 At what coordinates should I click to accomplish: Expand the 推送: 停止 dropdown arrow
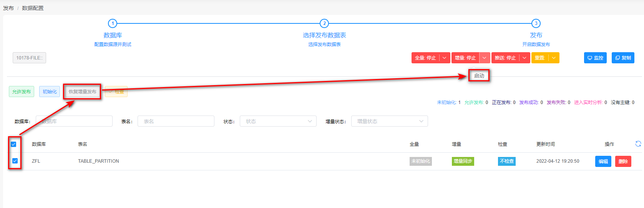tap(524, 58)
